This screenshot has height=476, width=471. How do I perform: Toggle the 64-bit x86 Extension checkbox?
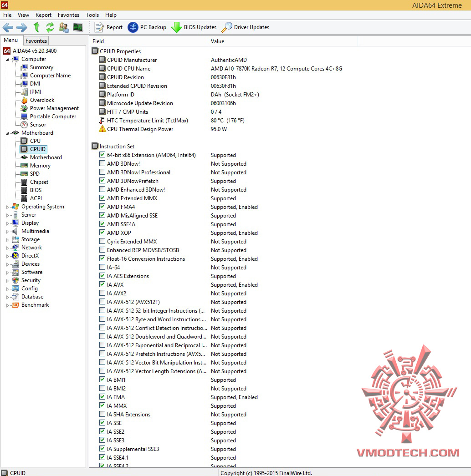(102, 155)
